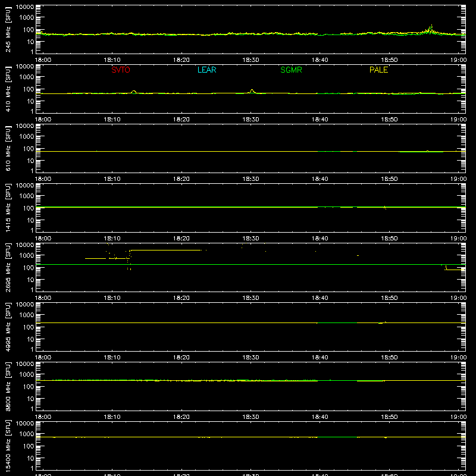Click the 18:20 label under the 2695 MHz panel
The image size is (476, 476).
[181, 298]
